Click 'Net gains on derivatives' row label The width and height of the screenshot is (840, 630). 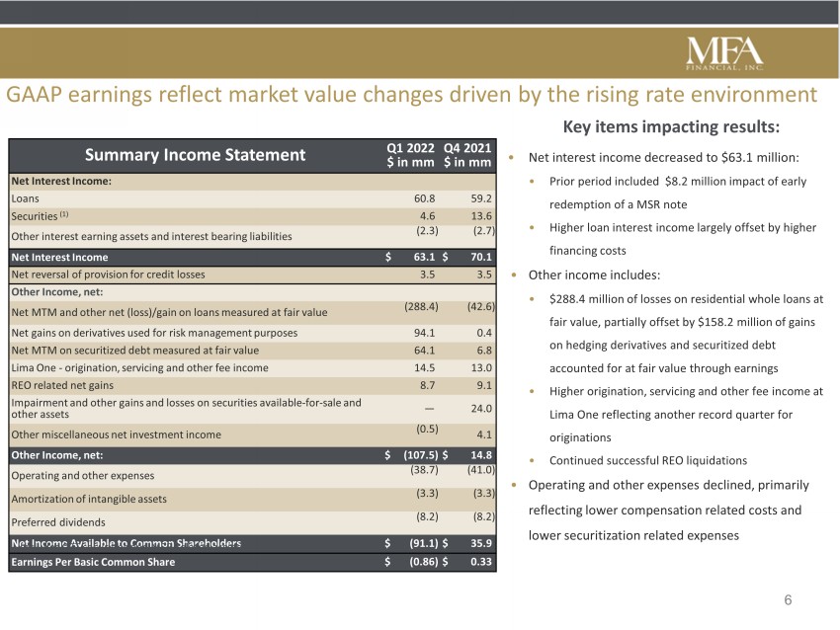coord(154,333)
